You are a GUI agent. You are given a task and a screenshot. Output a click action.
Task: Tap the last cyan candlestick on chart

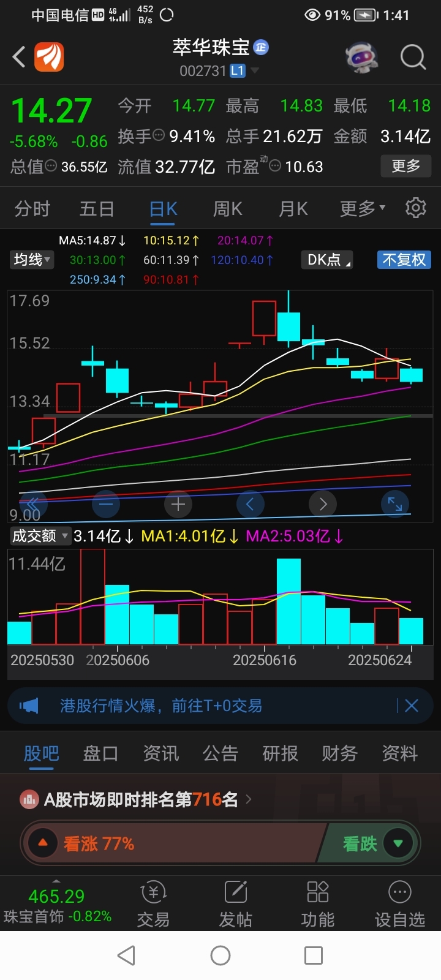click(411, 375)
